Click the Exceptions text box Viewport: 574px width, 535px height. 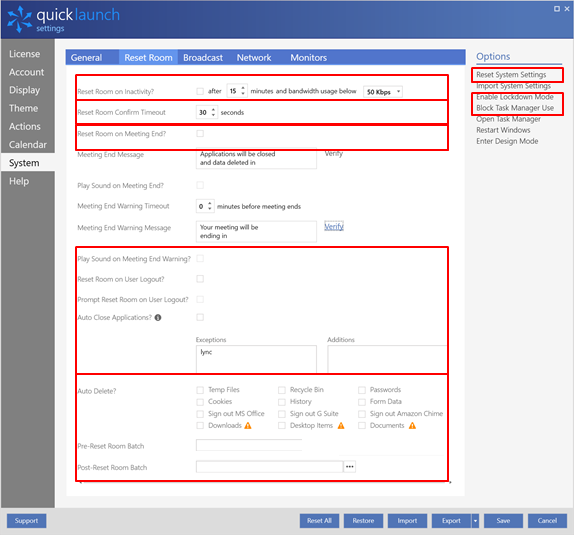tap(256, 359)
